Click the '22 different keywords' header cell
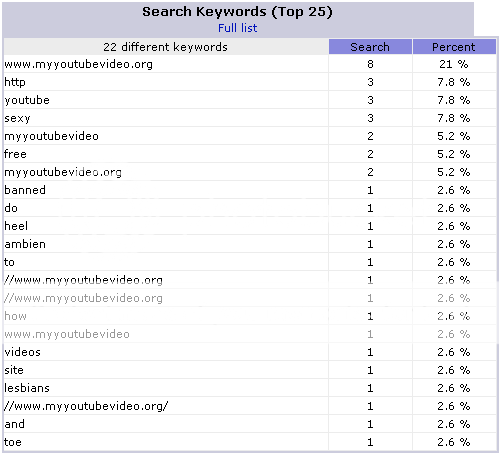This screenshot has width=500, height=456. click(165, 47)
